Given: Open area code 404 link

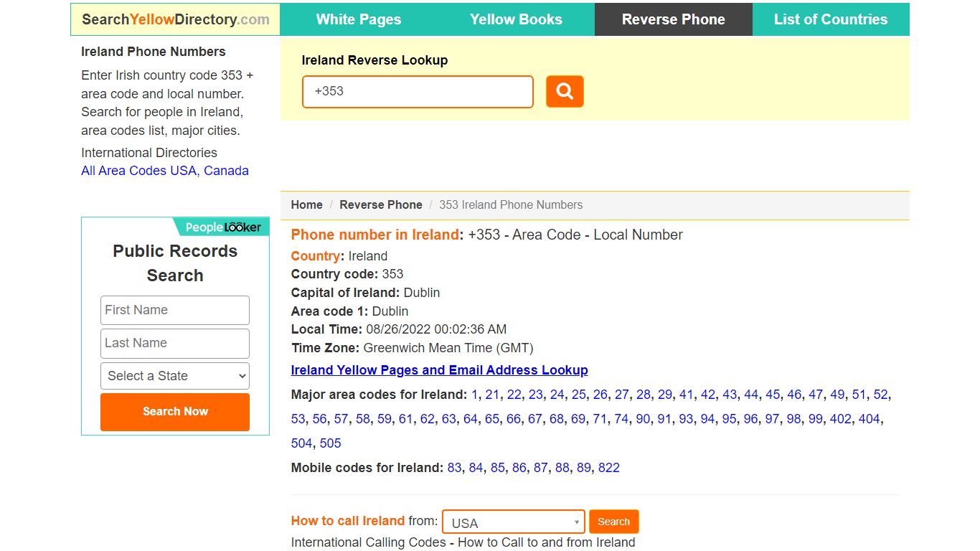Looking at the screenshot, I should (869, 419).
